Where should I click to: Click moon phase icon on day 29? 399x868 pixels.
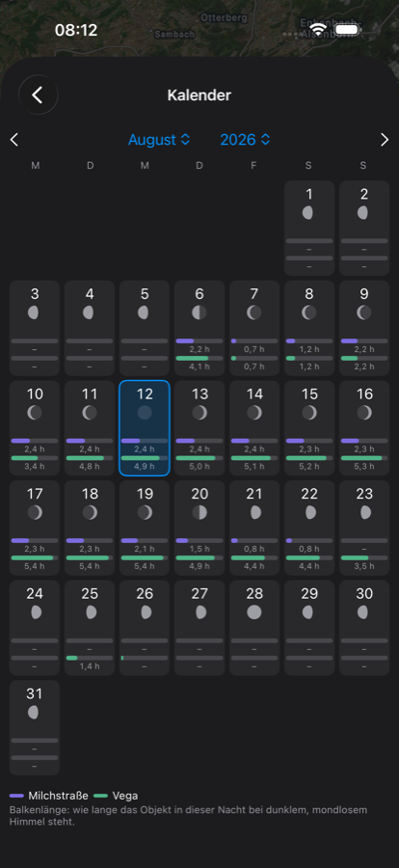pyautogui.click(x=308, y=612)
